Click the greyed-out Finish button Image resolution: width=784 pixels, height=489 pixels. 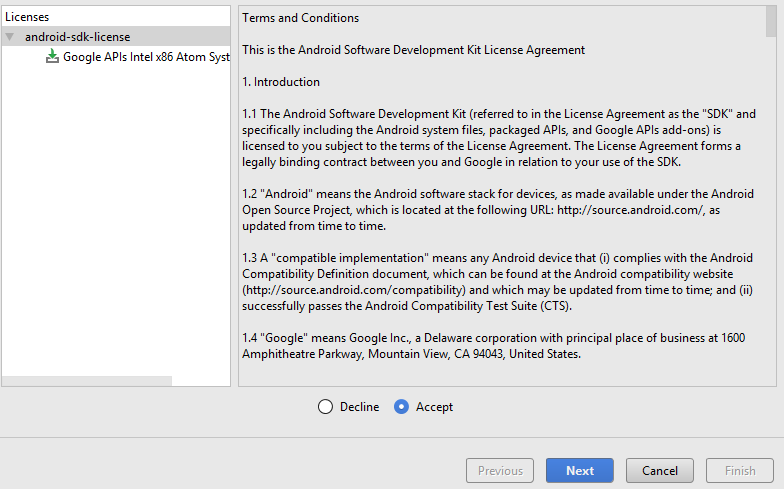[740, 470]
